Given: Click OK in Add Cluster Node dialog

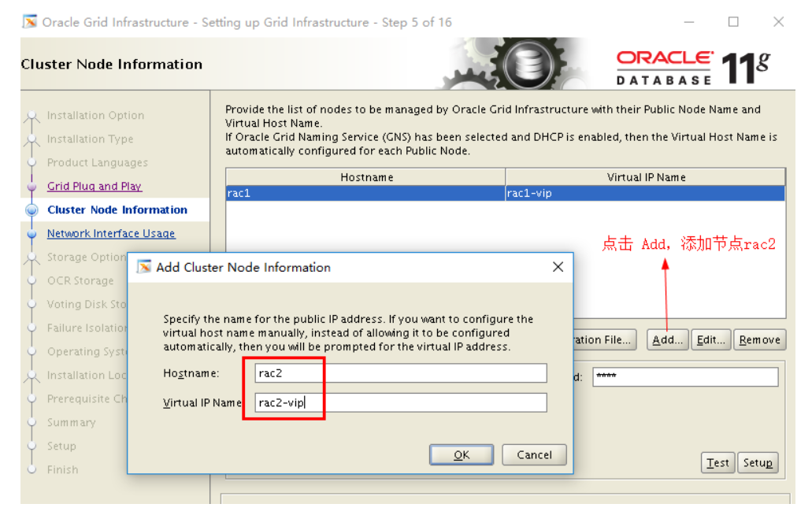Looking at the screenshot, I should (461, 455).
